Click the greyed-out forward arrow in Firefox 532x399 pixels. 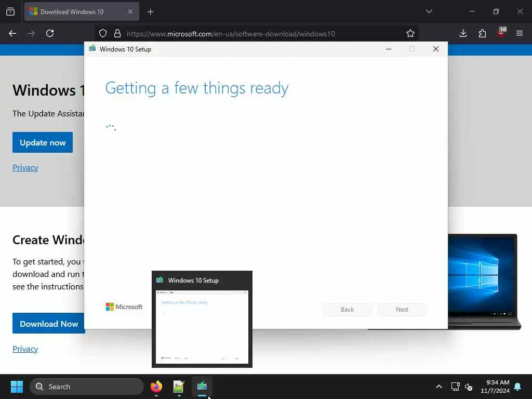click(31, 33)
